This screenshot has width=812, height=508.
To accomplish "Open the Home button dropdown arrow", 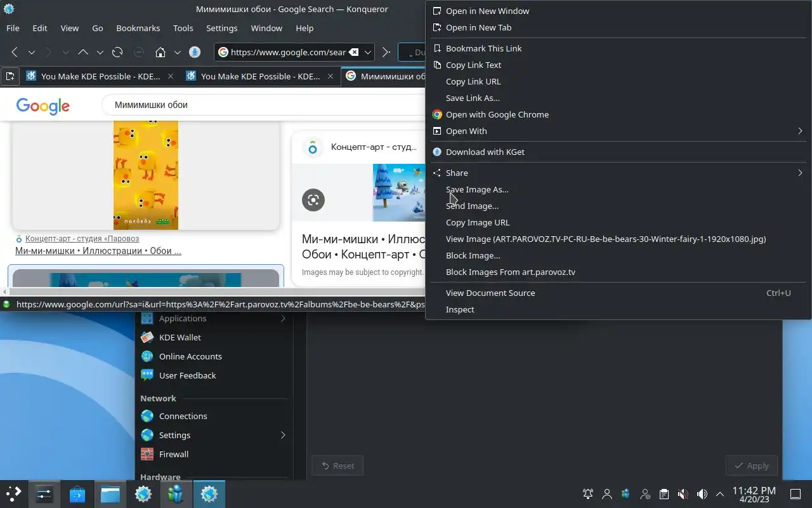I will coord(178,52).
